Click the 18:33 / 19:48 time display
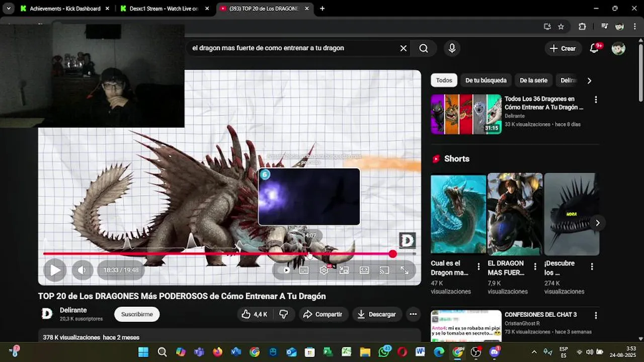Screen dimensions: 644x362 [x=121, y=270]
